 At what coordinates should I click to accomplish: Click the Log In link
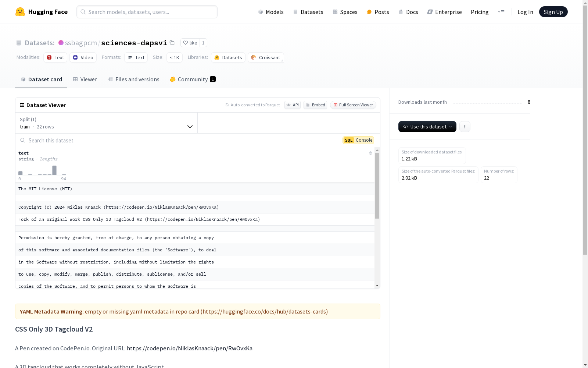tap(525, 12)
